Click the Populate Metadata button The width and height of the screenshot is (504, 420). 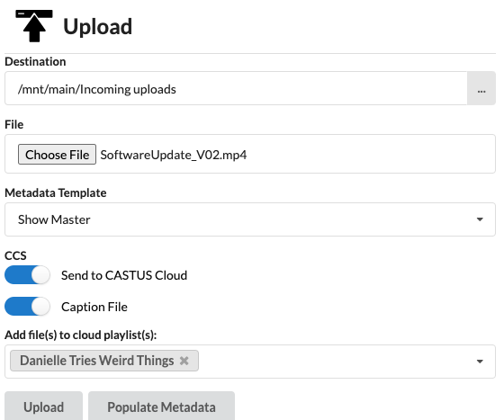161,407
